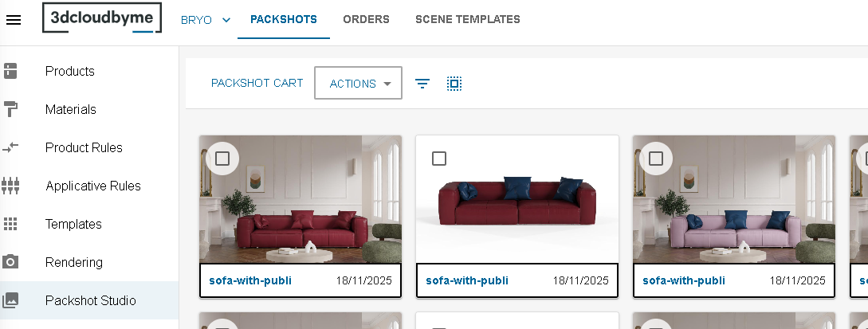This screenshot has height=329, width=868.
Task: Click the Applicative Rules icon
Action: 11,186
